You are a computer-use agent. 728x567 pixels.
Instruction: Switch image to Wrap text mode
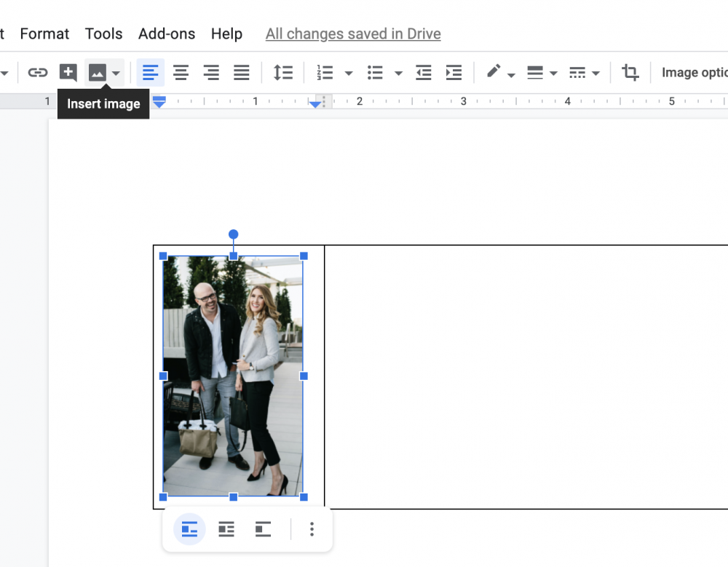(x=226, y=529)
